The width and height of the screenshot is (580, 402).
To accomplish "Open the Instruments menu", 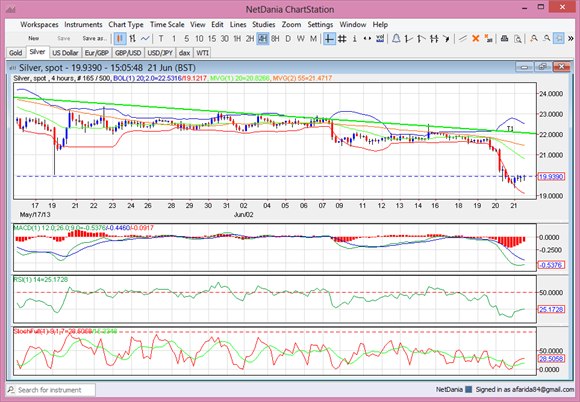I will [x=83, y=25].
